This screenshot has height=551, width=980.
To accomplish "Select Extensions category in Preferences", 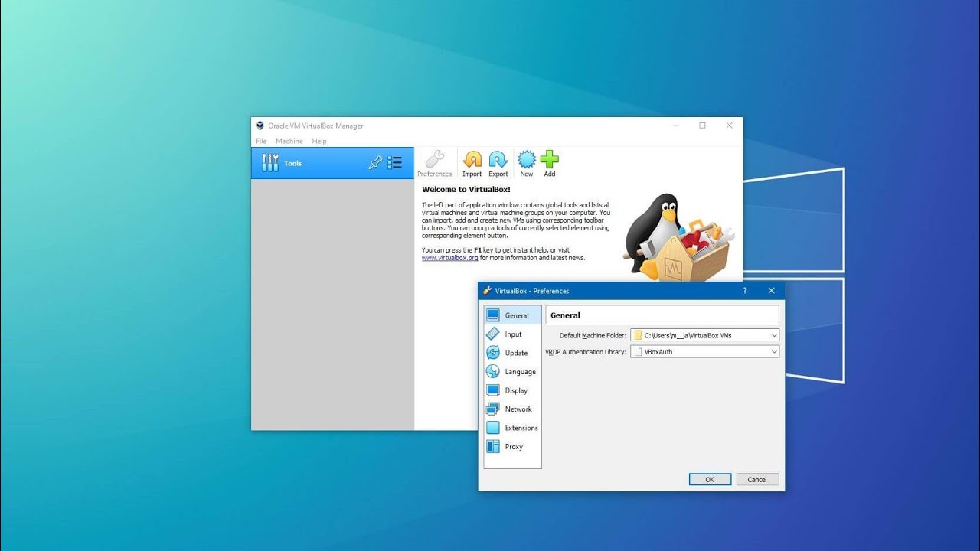I will click(512, 428).
